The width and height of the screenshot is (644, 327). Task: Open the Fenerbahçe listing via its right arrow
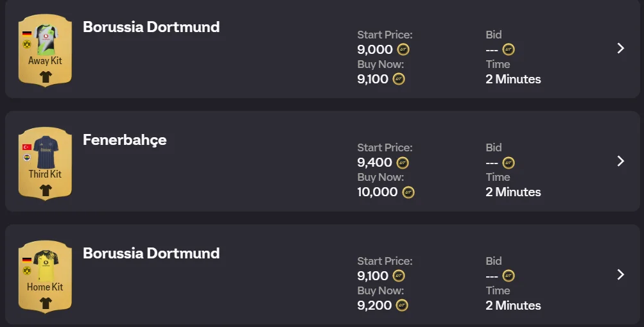click(x=620, y=161)
